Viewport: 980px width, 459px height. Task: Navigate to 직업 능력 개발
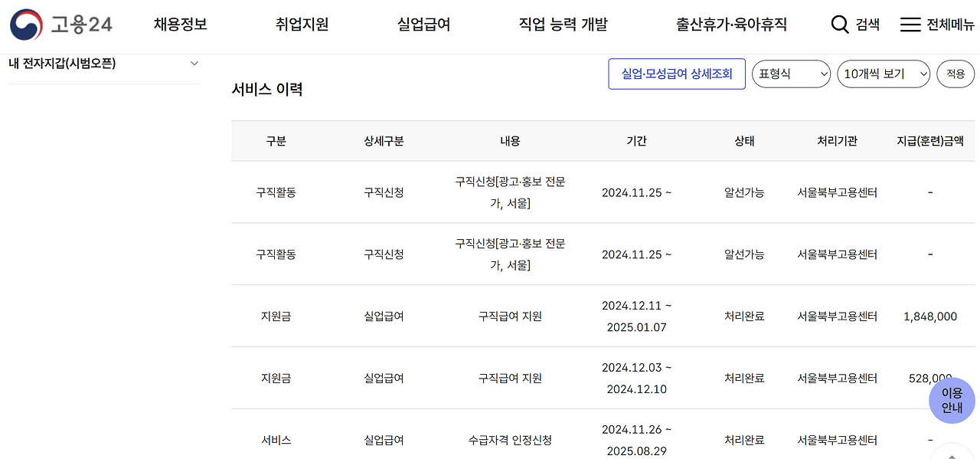[563, 24]
